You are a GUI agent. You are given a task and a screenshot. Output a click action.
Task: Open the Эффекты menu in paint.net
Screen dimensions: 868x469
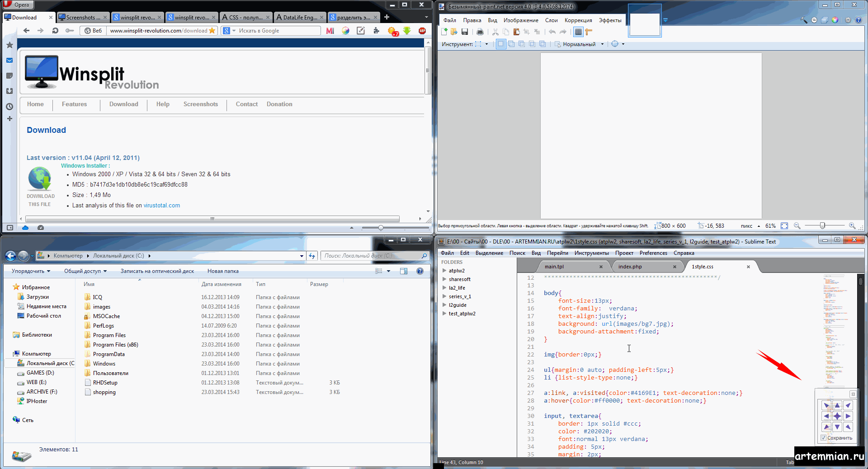pos(610,20)
